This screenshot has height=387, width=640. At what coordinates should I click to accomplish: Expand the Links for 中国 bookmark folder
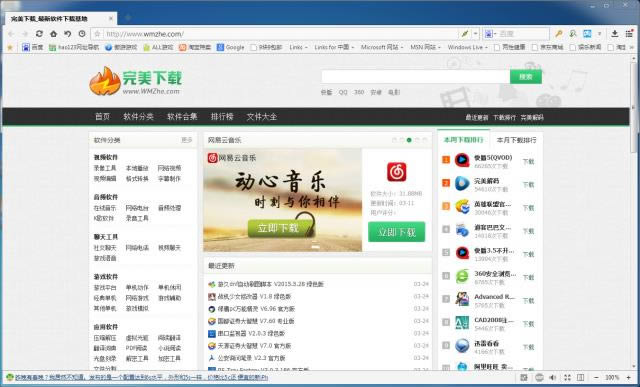pyautogui.click(x=334, y=47)
